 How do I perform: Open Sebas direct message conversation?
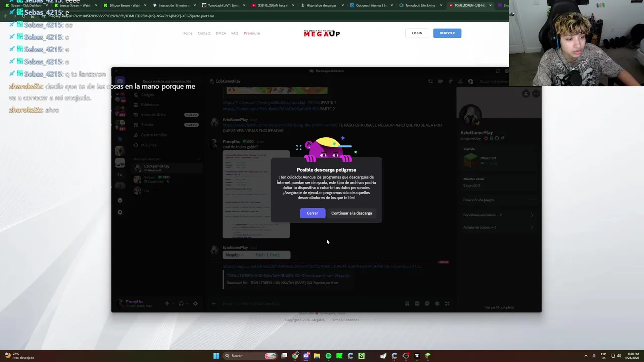[166, 179]
